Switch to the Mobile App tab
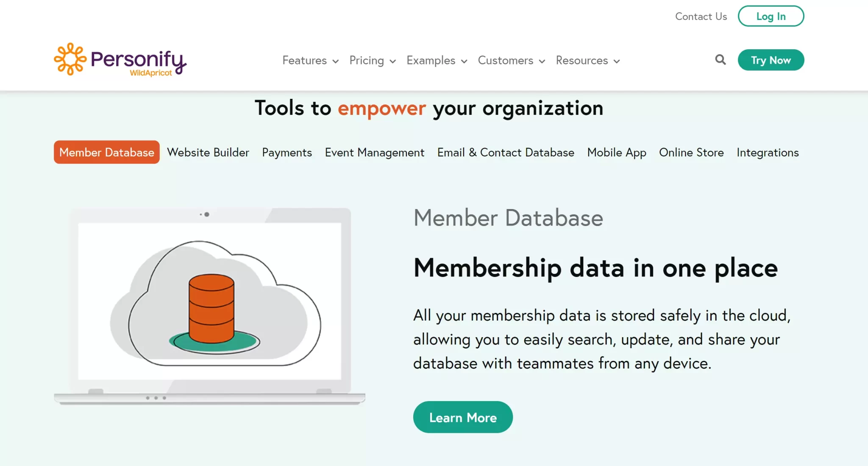The image size is (868, 466). click(x=617, y=152)
